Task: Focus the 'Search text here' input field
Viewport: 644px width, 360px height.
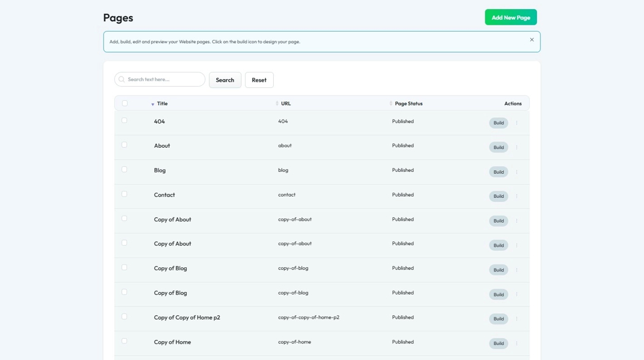Action: (x=164, y=79)
